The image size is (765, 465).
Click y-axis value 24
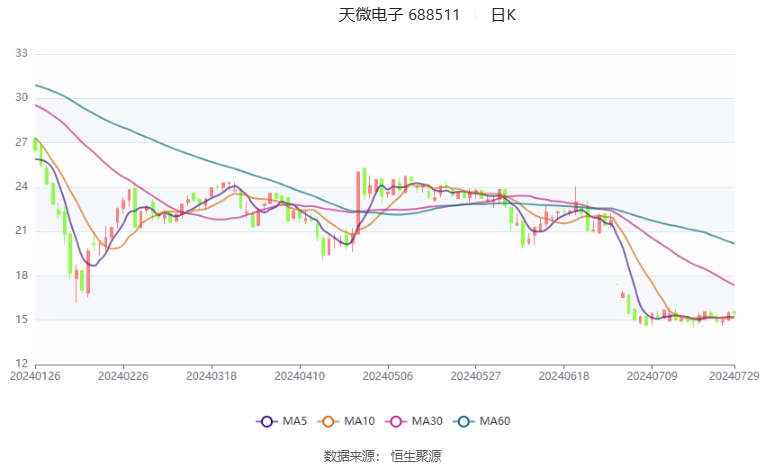coord(21,186)
